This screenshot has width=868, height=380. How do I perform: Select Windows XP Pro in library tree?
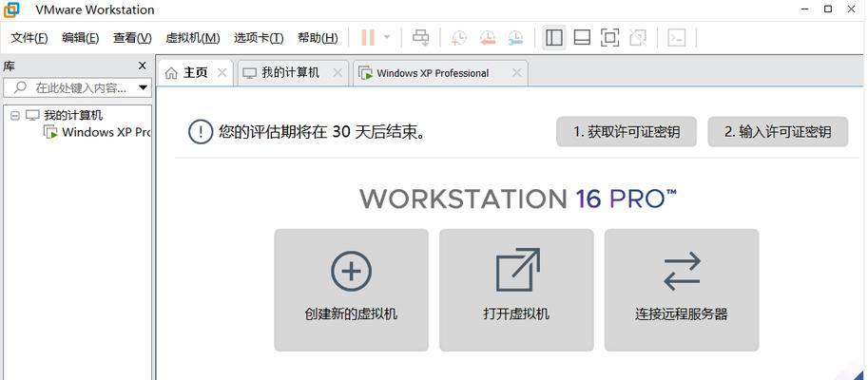(106, 132)
